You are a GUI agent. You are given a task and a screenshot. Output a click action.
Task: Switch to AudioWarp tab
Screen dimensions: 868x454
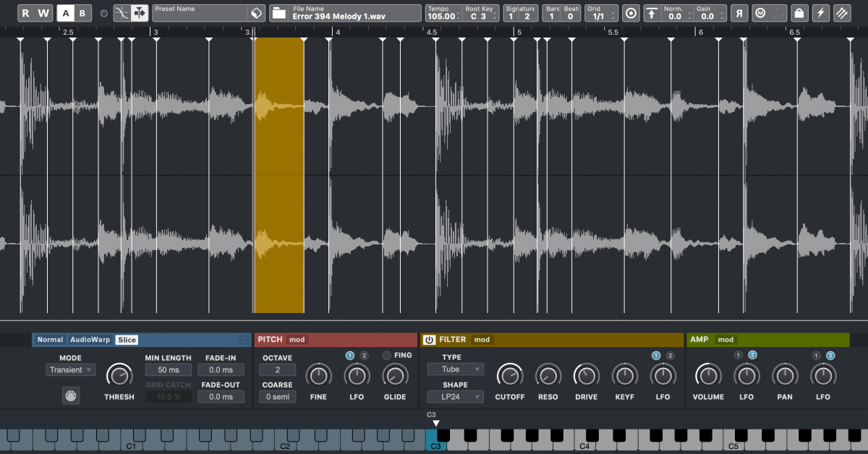pyautogui.click(x=90, y=340)
